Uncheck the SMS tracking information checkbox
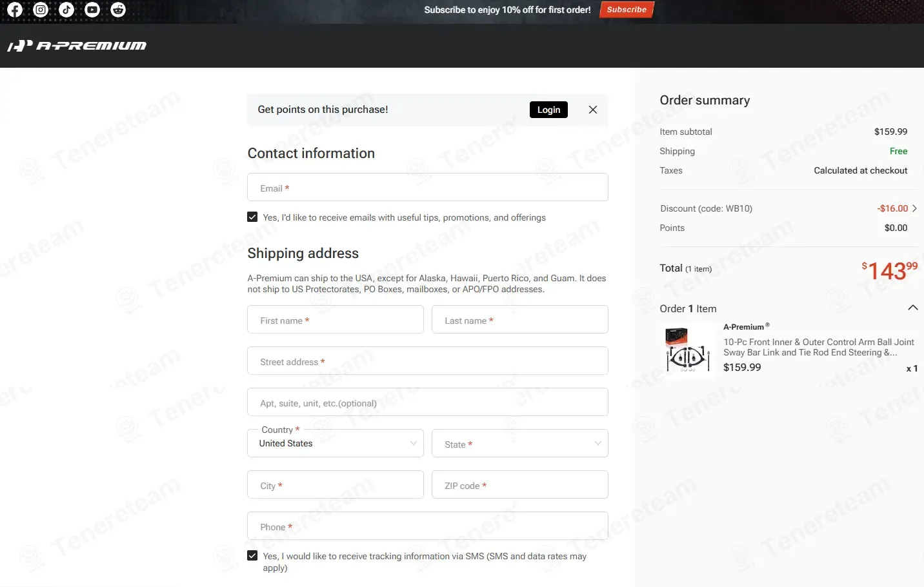 252,555
